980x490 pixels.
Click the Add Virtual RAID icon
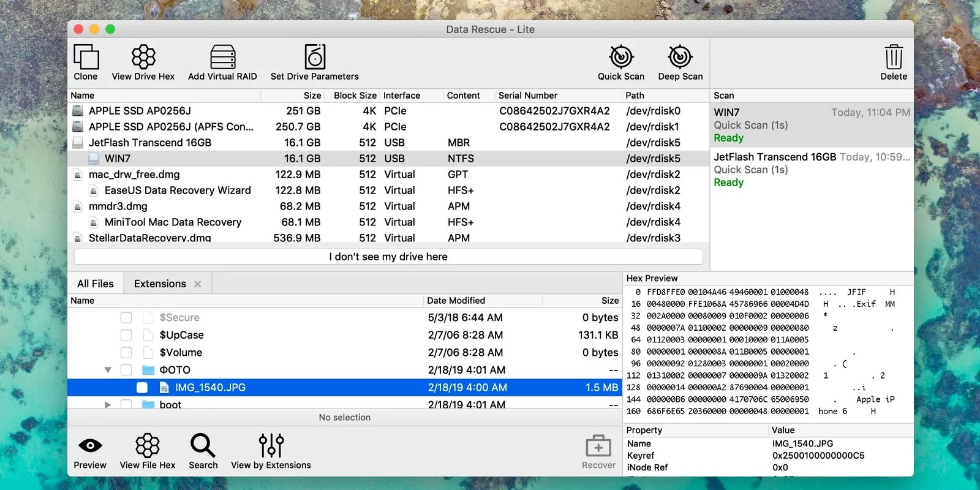(222, 57)
